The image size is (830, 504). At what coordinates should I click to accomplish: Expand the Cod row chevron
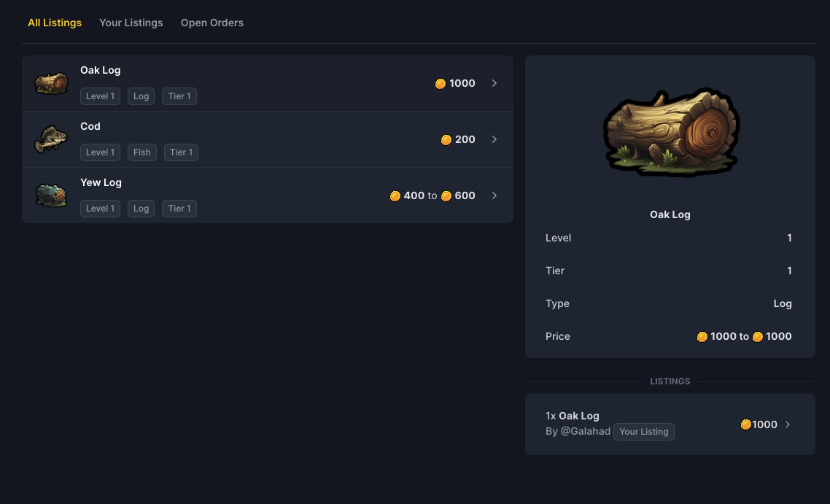point(494,139)
